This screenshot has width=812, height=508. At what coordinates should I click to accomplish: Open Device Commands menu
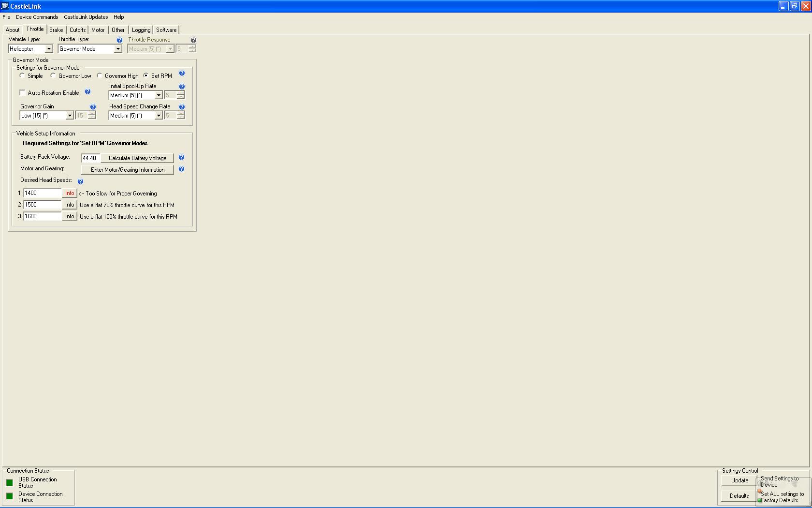tap(37, 17)
